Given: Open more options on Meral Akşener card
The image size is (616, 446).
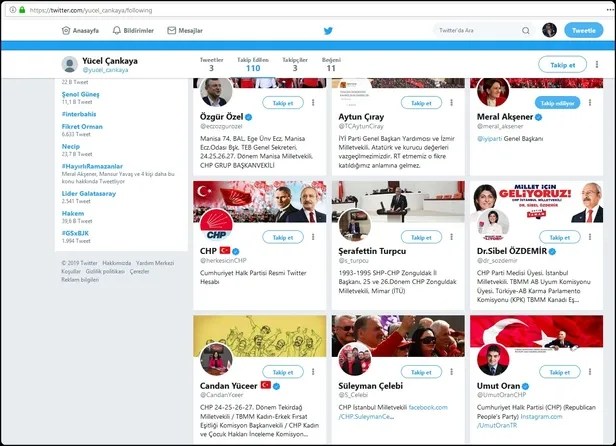Looking at the screenshot, I should [590, 103].
